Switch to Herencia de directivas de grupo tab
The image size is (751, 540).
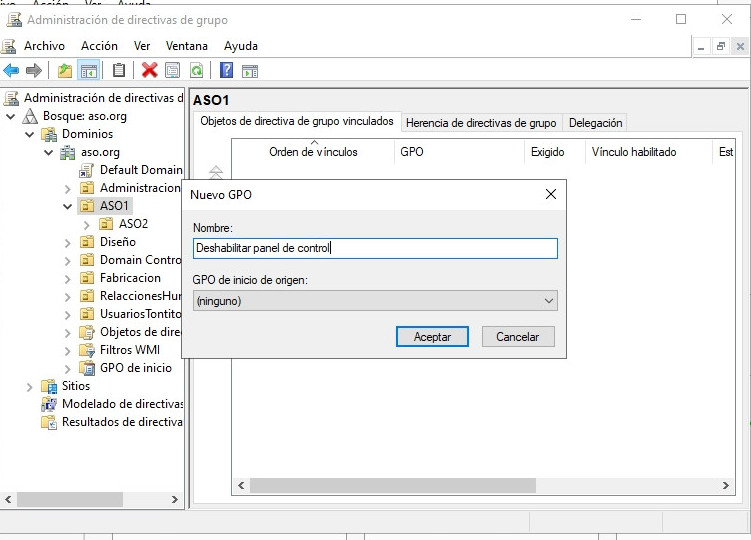[480, 123]
